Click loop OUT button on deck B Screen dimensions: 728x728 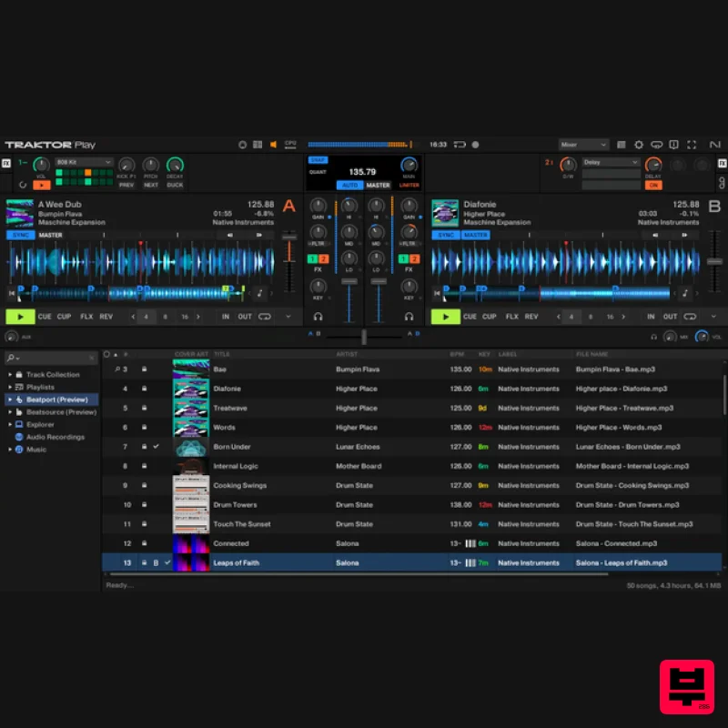670,317
